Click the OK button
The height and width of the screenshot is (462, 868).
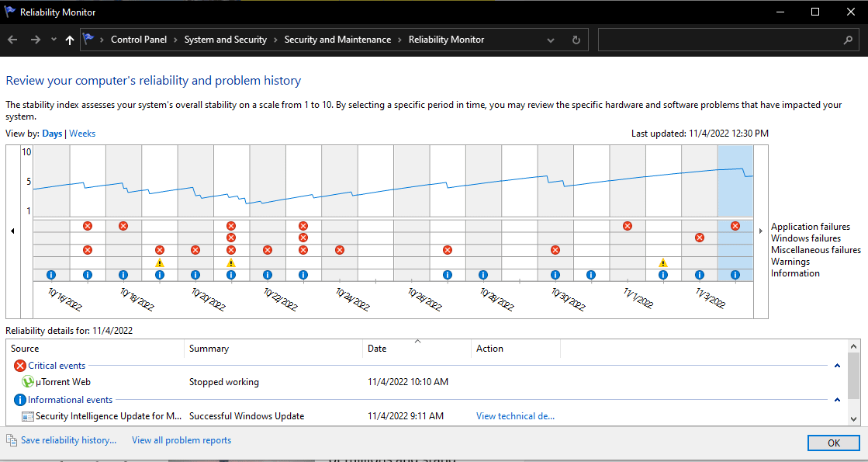[x=833, y=443]
